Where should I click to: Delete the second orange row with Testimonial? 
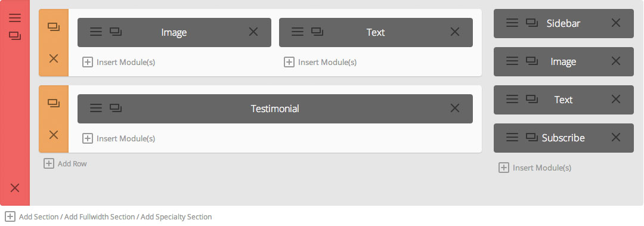[x=54, y=135]
